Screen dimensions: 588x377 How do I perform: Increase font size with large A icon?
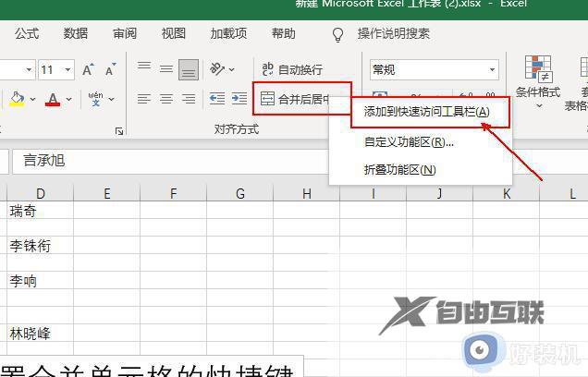click(88, 69)
